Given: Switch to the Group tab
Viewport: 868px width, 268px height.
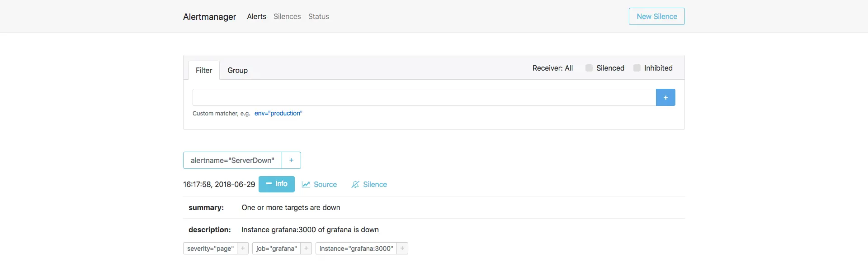Looking at the screenshot, I should point(237,70).
